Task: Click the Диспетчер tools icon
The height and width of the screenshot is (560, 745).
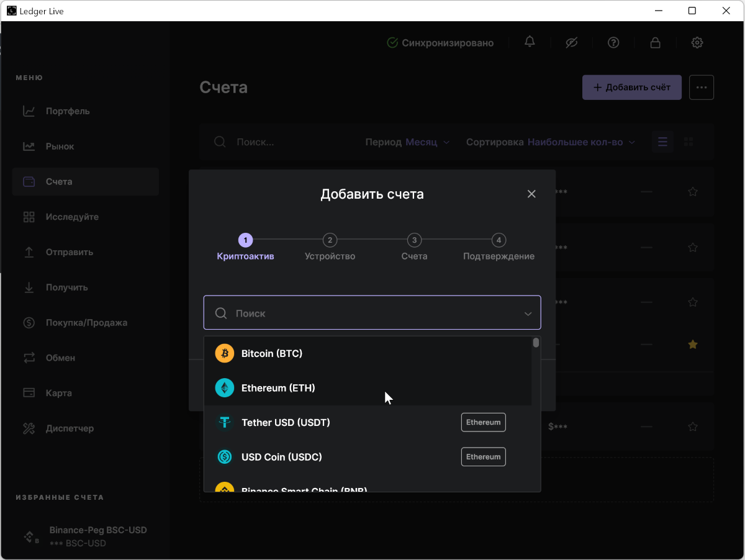Action: pyautogui.click(x=29, y=428)
